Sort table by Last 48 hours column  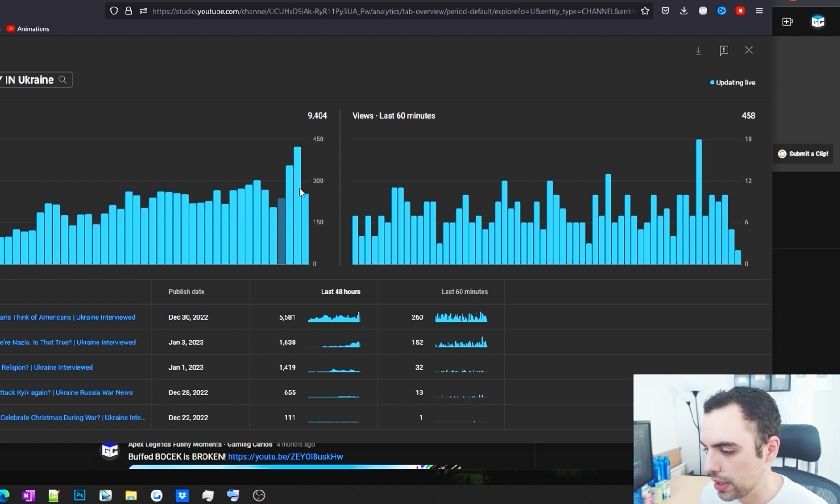[340, 292]
